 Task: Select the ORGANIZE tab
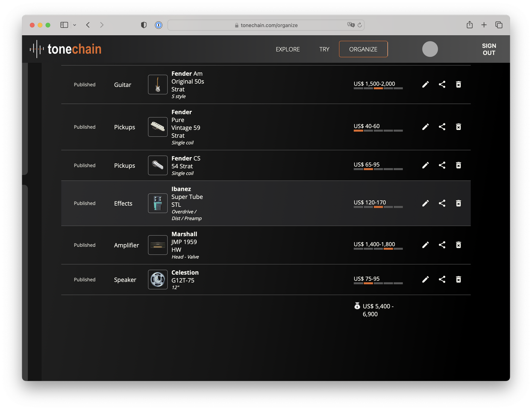(x=363, y=49)
